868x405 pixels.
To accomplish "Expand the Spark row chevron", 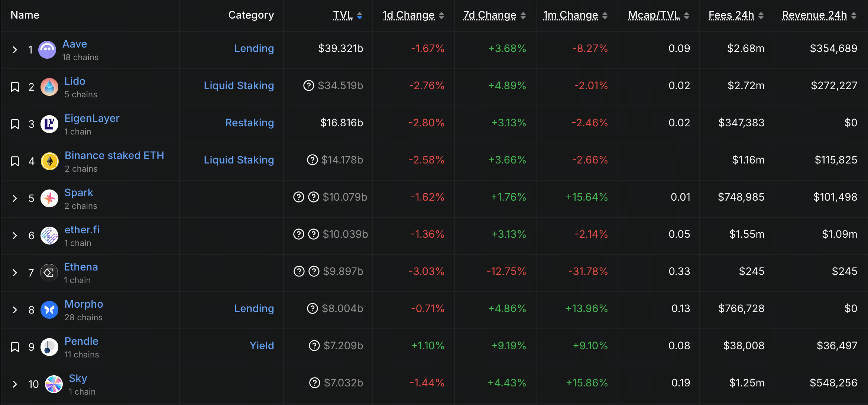I will 15,198.
